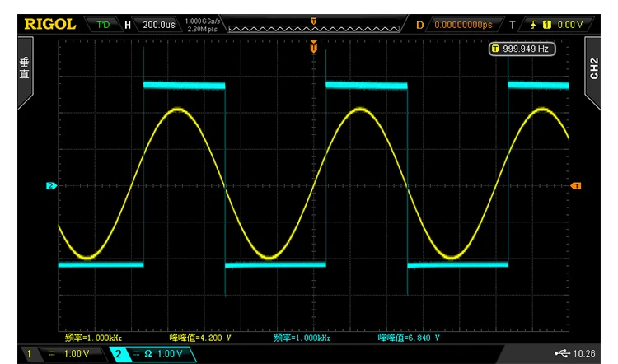This screenshot has width=618, height=364.
Task: Click the channel 1 DC coupling icon
Action: 52,354
